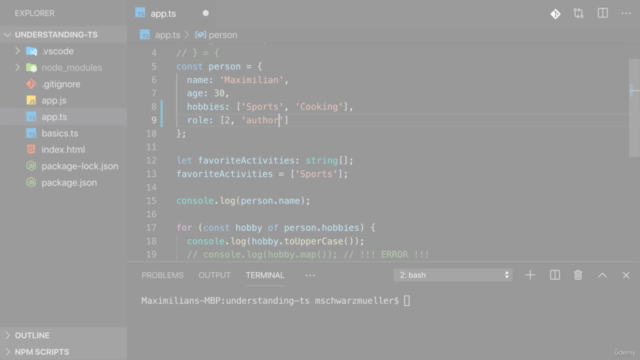Open app.js file in explorer
This screenshot has width=640, height=360.
pos(63,100)
